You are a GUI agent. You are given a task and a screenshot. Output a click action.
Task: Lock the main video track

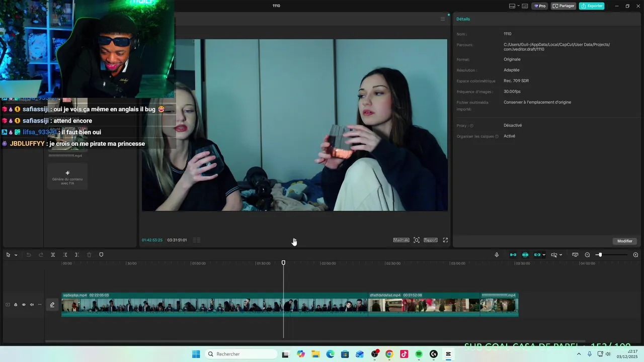16,305
